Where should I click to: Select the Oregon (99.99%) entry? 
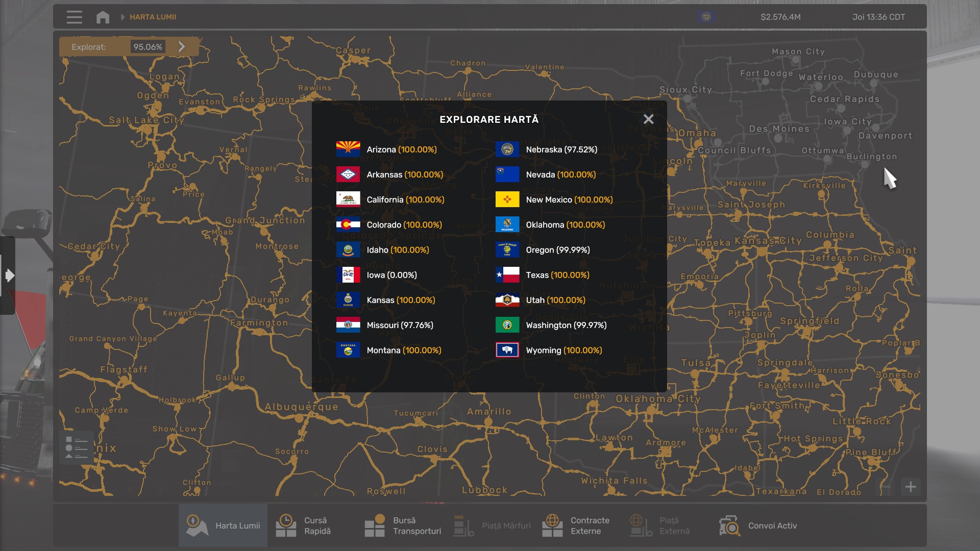coord(557,250)
